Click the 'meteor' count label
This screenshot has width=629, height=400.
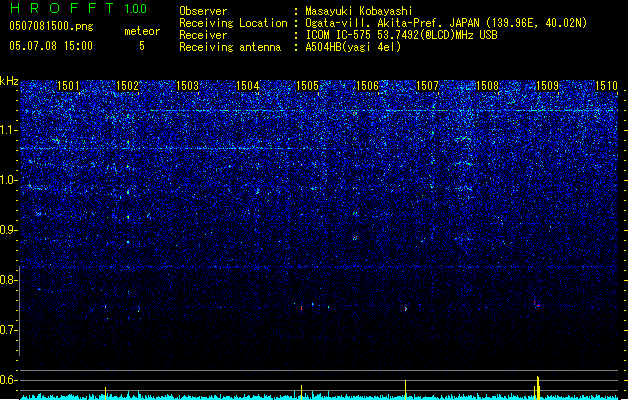coord(142,31)
